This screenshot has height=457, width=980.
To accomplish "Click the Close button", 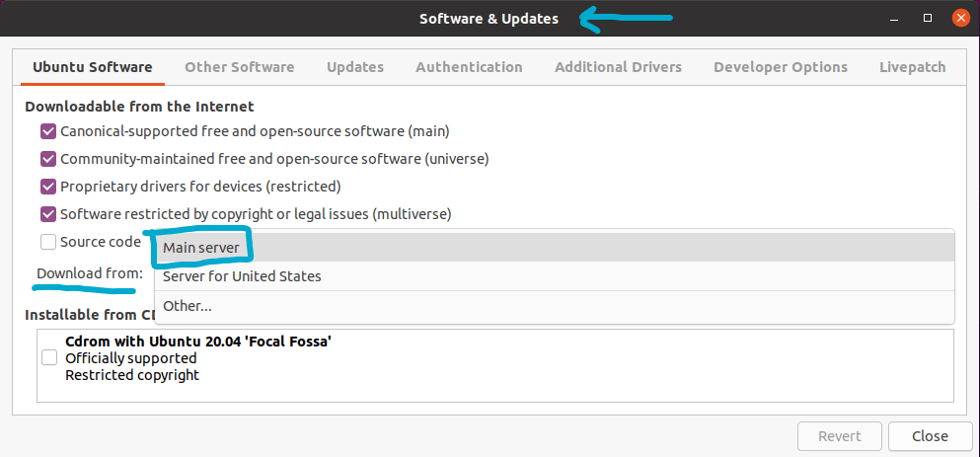I will tap(930, 436).
